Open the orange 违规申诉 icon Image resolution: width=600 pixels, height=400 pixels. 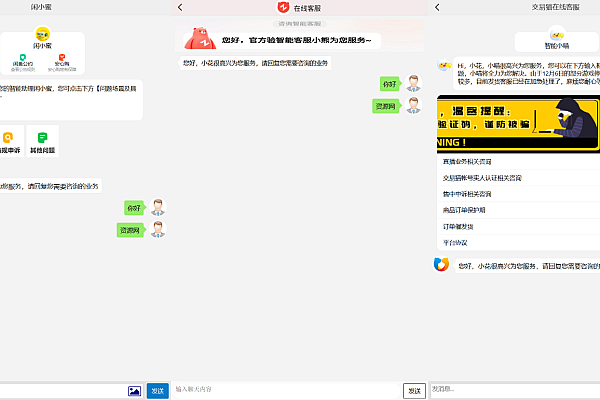pyautogui.click(x=8, y=137)
